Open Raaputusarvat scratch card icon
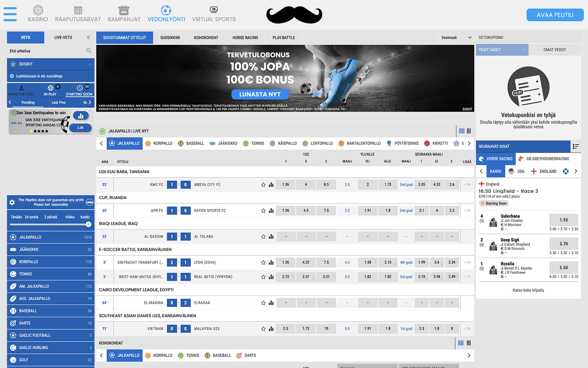This screenshot has height=368, width=588. coord(78,10)
